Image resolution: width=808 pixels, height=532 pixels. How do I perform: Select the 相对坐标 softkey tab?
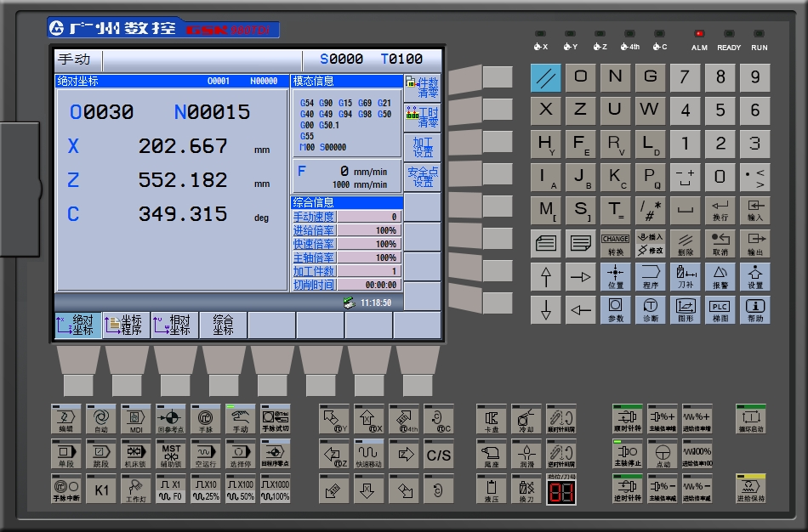click(174, 325)
